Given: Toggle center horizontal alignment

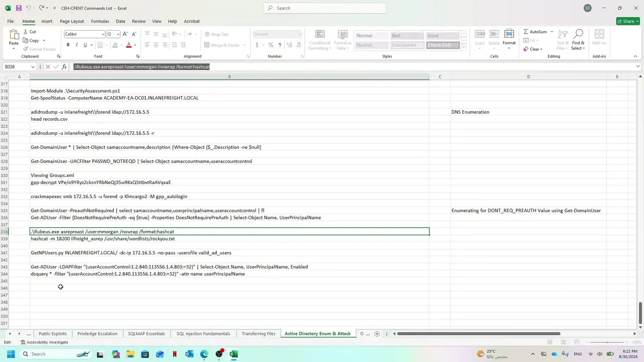Looking at the screenshot, I should click(x=156, y=45).
